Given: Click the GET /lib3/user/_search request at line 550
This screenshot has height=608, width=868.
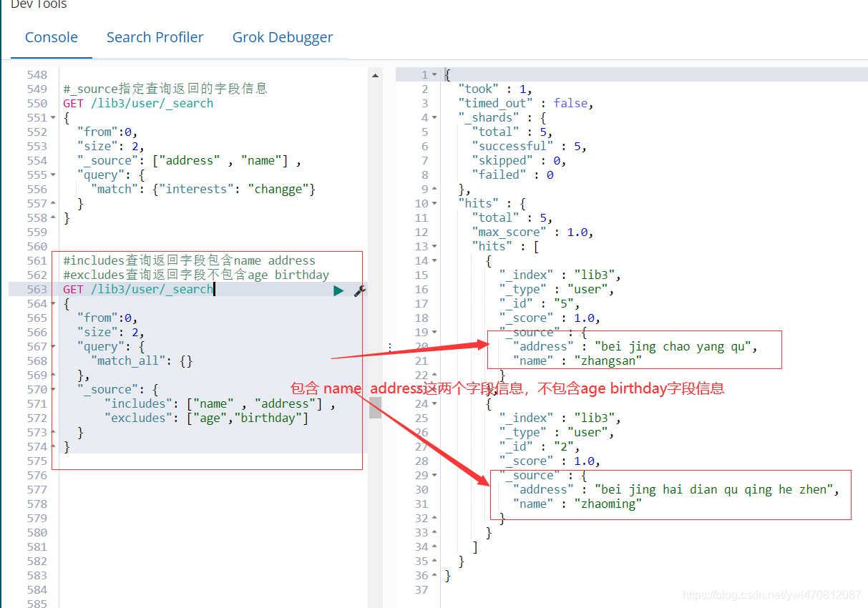Looking at the screenshot, I should click(138, 103).
